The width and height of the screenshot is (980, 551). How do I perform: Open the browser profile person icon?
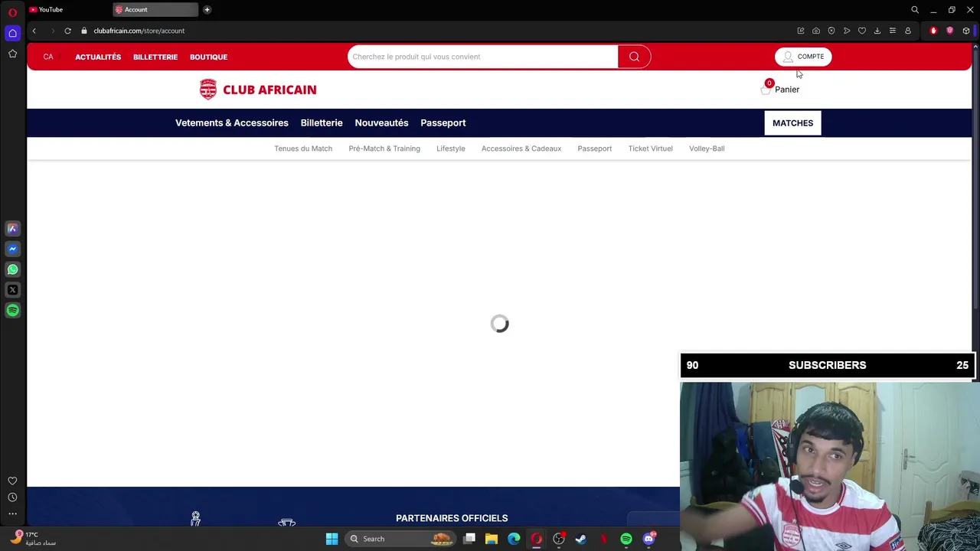(x=908, y=31)
